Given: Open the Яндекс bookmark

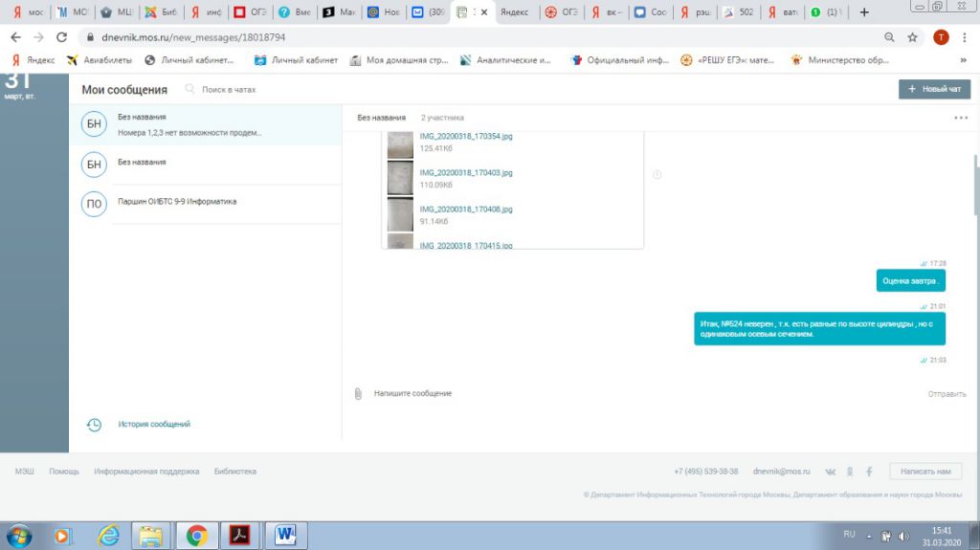Looking at the screenshot, I should [x=33, y=60].
